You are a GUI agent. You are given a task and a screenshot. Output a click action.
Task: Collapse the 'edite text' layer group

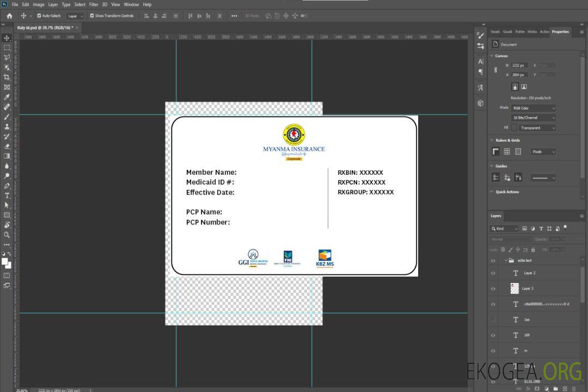coord(506,260)
